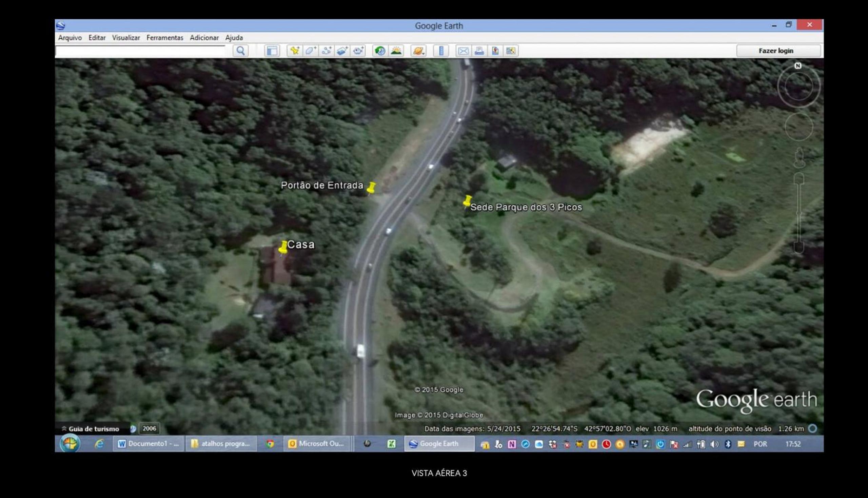Select the Street View pegman icon
Image resolution: width=868 pixels, height=498 pixels.
click(x=799, y=158)
